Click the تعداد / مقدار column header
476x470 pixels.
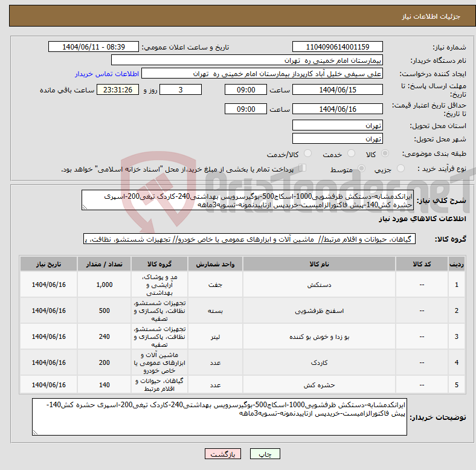click(104, 264)
